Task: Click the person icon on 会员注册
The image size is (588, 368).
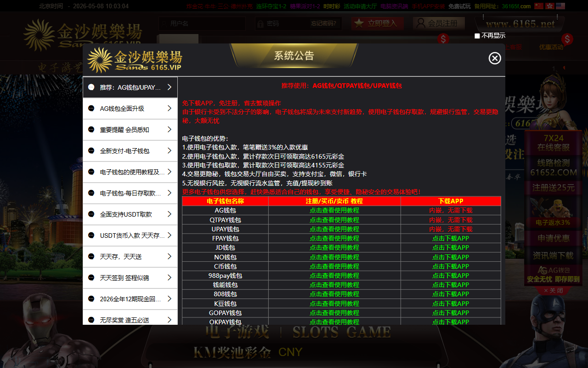Action: click(421, 23)
